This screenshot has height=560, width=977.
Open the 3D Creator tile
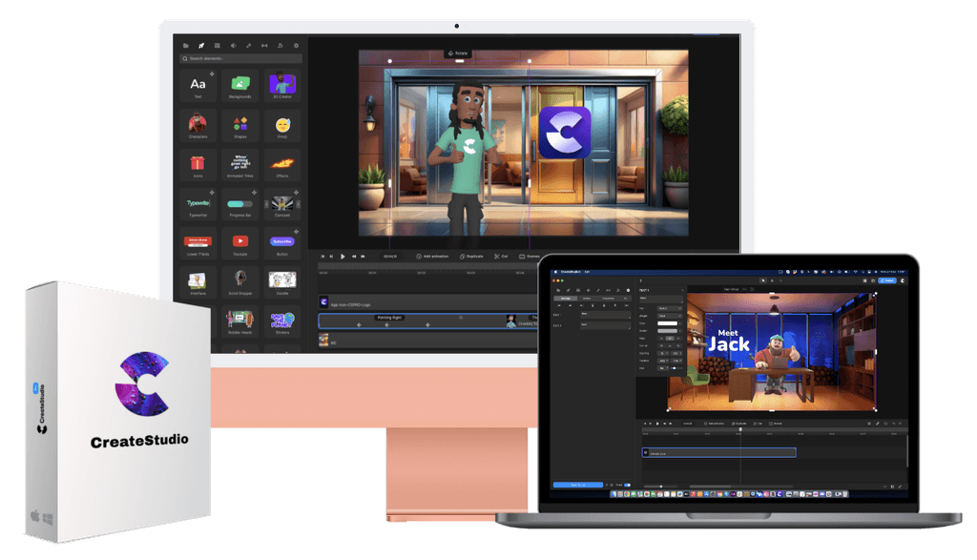(x=282, y=86)
